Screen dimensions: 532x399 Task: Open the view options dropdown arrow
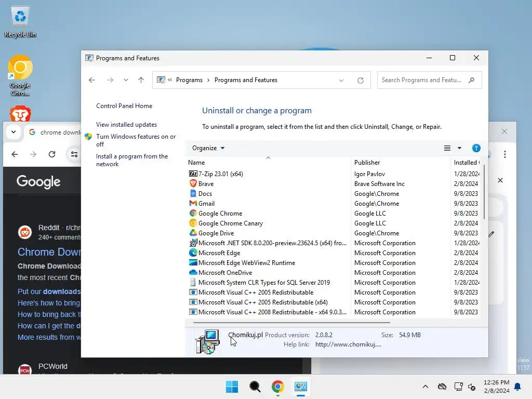click(x=459, y=148)
